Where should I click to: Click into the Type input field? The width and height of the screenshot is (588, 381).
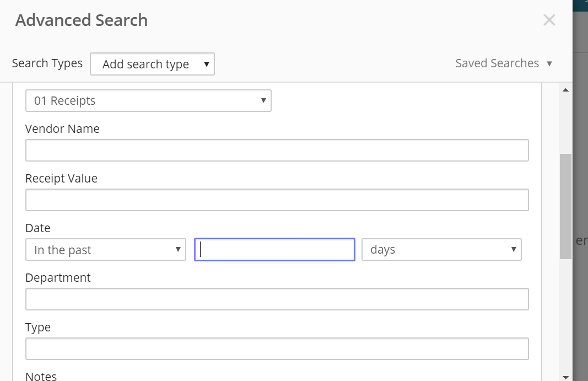[277, 349]
